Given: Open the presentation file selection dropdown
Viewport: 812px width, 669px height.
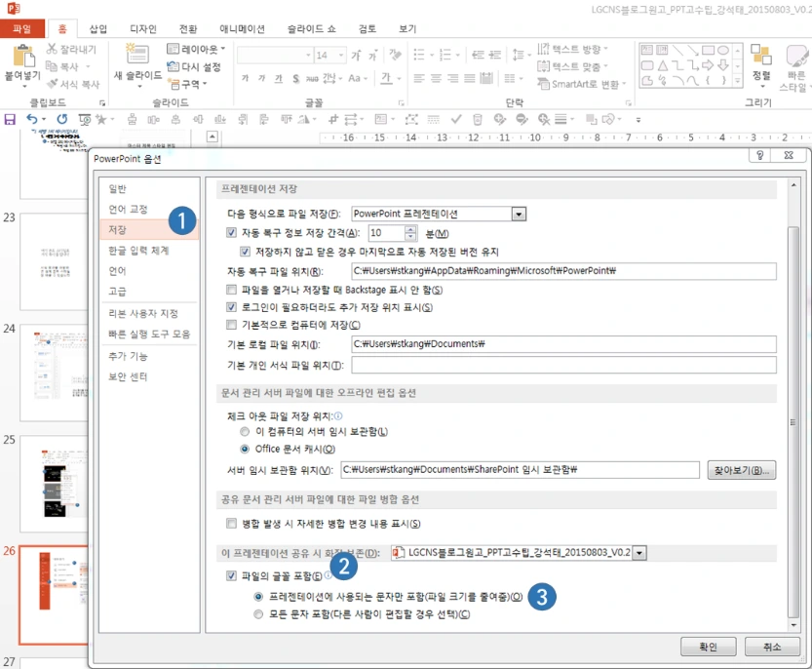Looking at the screenshot, I should pos(639,553).
